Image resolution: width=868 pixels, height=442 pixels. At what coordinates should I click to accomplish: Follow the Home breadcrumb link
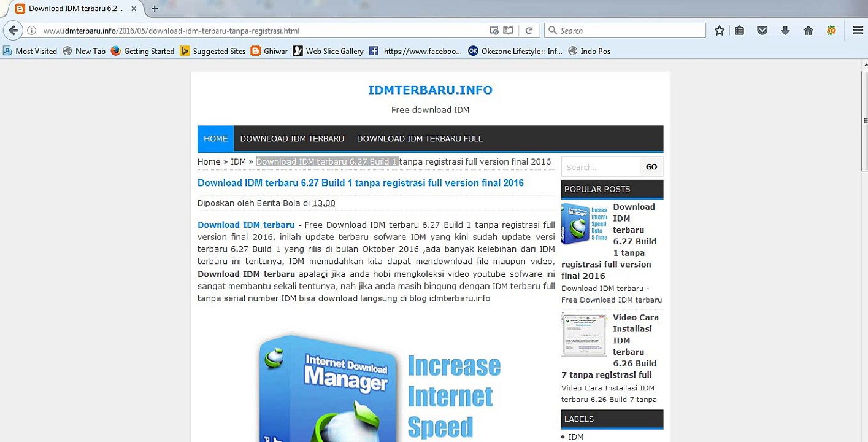click(209, 161)
